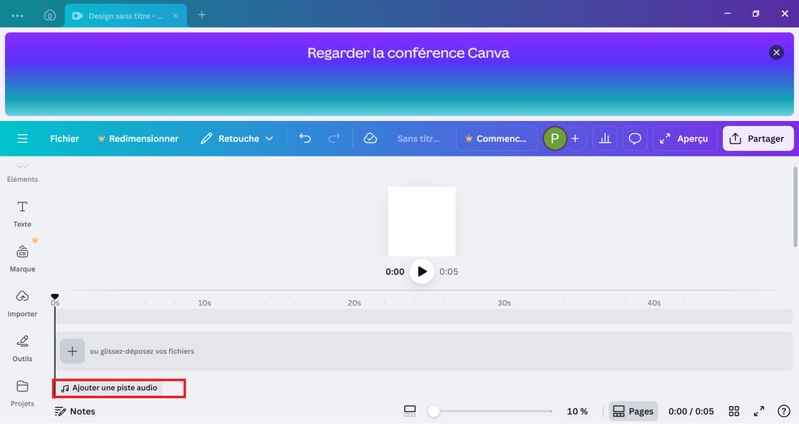Open the analytics chart icon

point(605,139)
